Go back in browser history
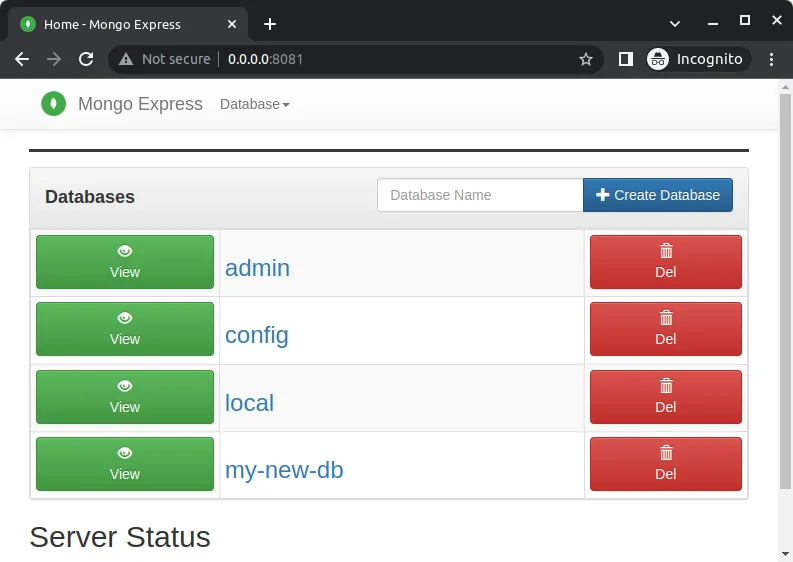 coord(22,59)
